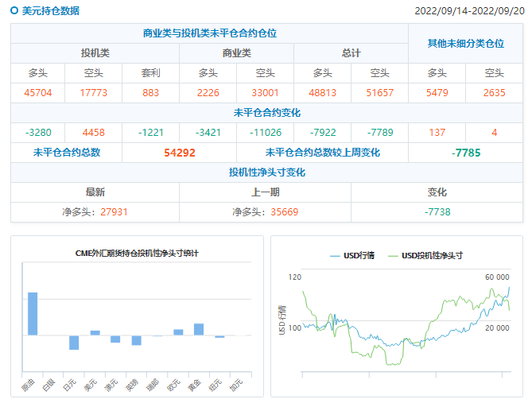Image resolution: width=532 pixels, height=399 pixels.
Task: Click the 黄金 bar in the bar chart
Action: (199, 329)
